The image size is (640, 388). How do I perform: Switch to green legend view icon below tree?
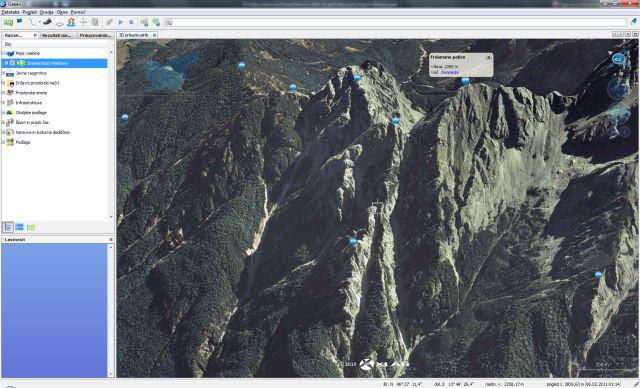click(31, 227)
